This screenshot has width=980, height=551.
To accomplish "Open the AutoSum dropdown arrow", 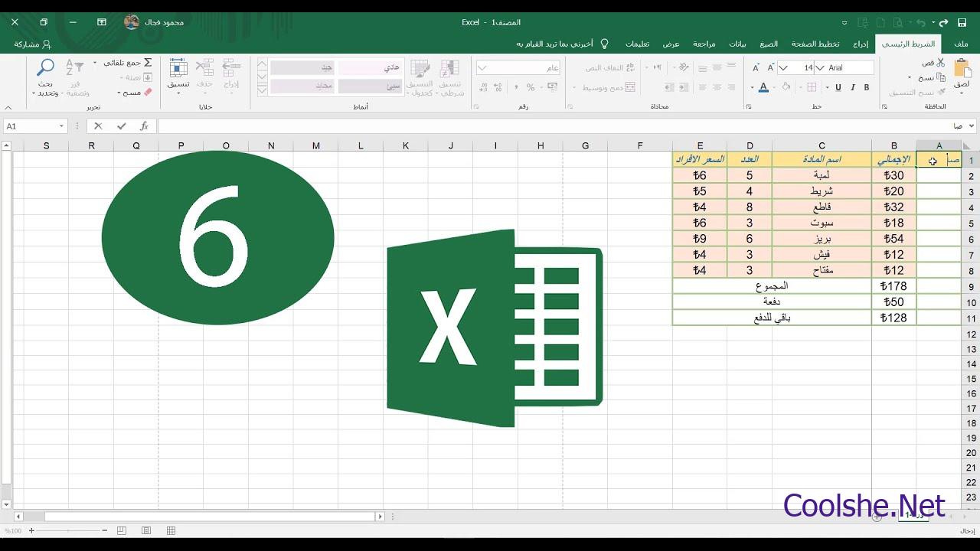I will pyautogui.click(x=95, y=63).
